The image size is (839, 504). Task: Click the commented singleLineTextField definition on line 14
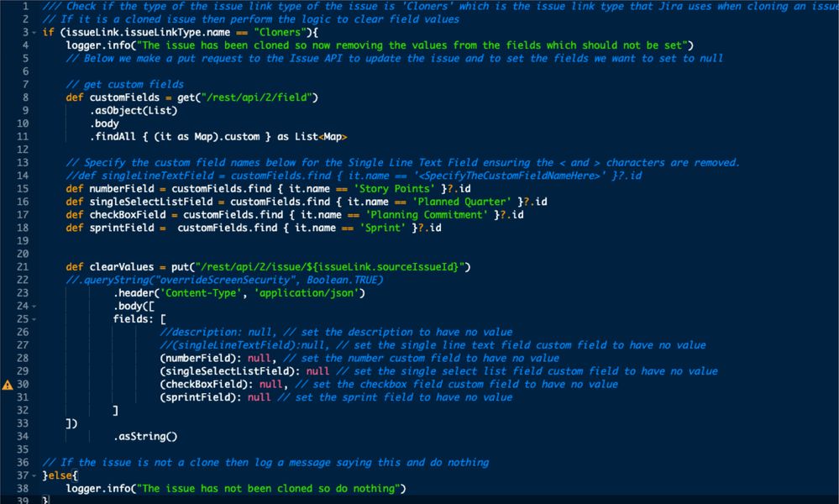tap(354, 176)
